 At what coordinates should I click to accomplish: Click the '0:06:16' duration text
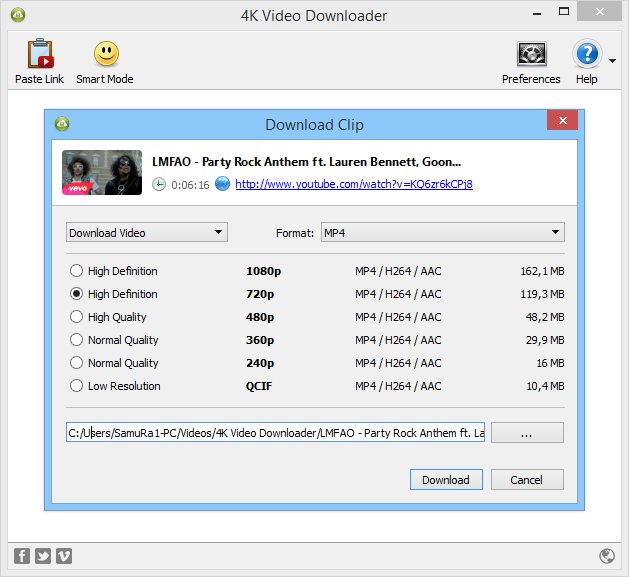click(x=190, y=185)
